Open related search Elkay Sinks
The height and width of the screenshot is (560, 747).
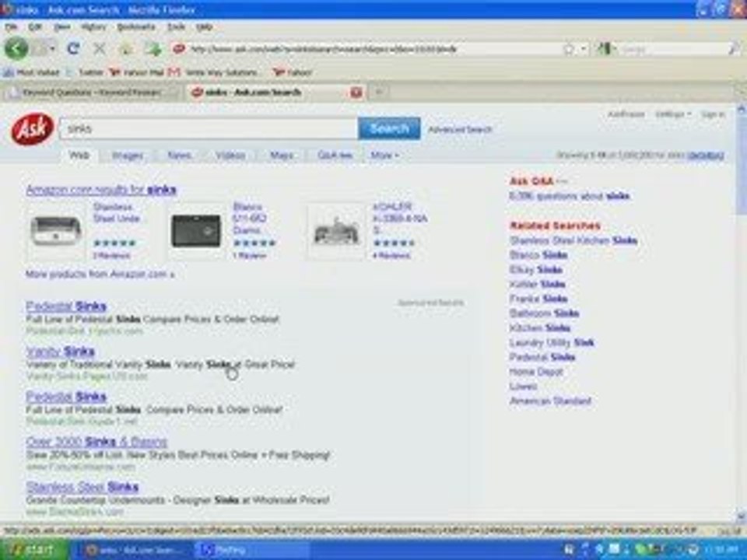tap(536, 270)
